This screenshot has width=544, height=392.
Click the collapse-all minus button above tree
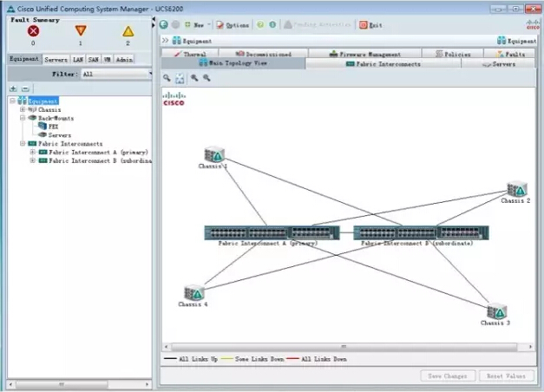25,88
